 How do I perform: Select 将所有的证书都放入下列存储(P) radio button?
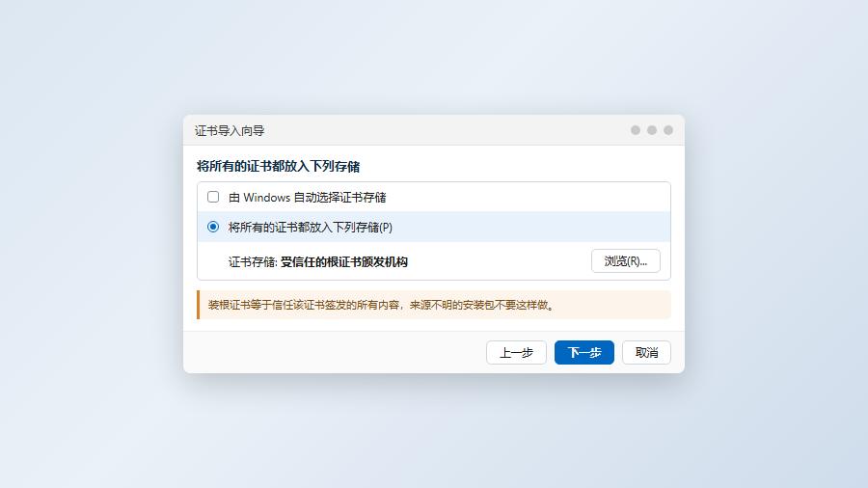coord(213,227)
